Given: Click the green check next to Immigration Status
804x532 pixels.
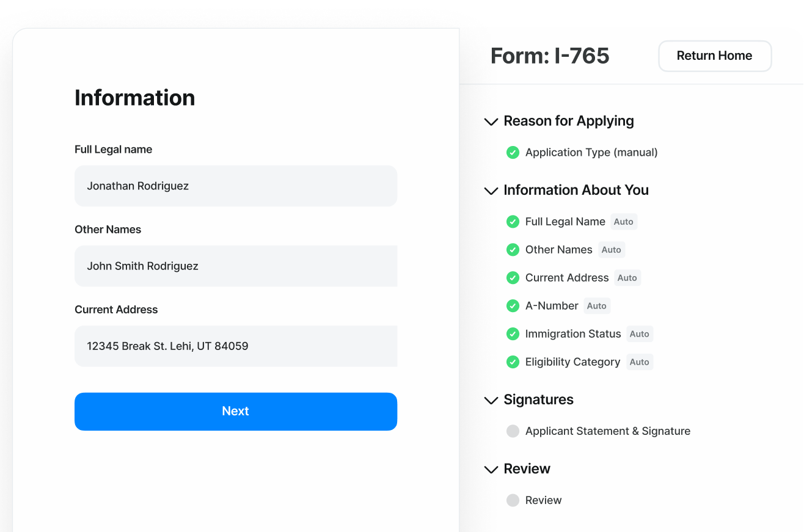Looking at the screenshot, I should click(513, 334).
